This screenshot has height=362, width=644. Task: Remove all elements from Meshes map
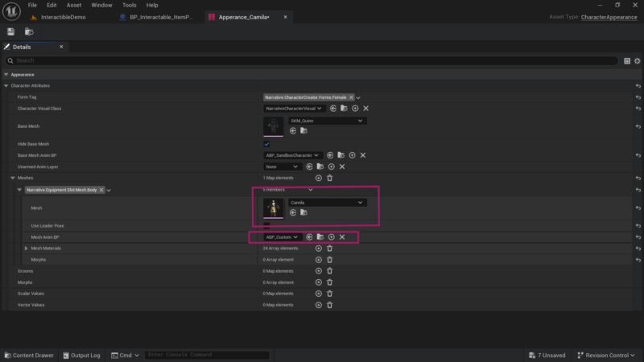[329, 178]
